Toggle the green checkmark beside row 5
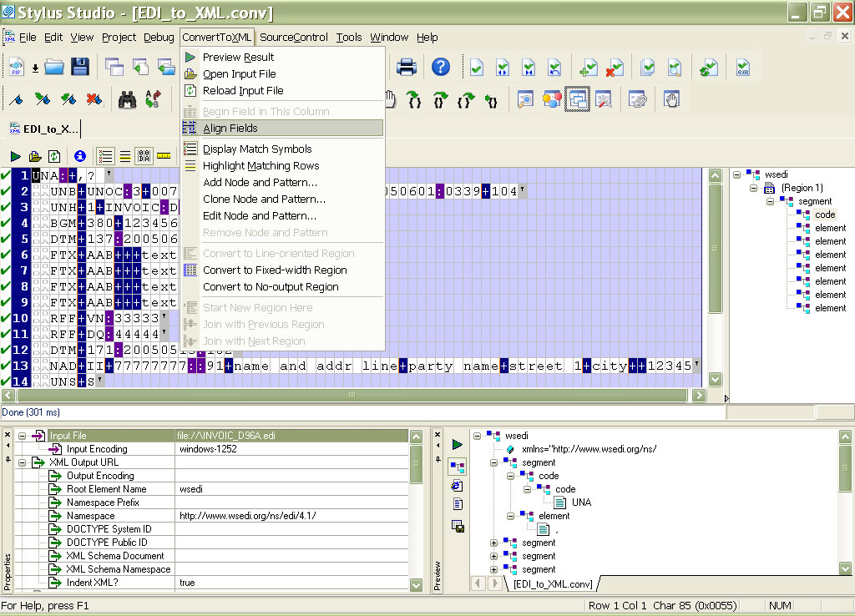 point(7,237)
